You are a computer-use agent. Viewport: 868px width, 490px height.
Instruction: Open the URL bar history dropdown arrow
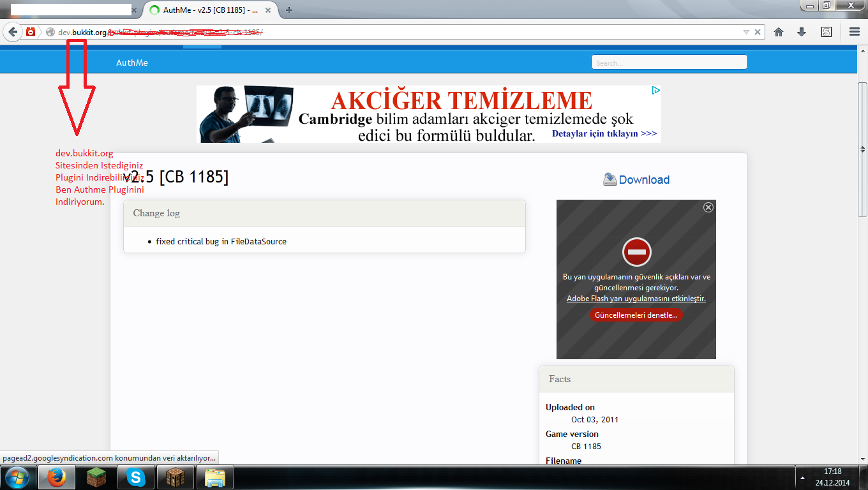pos(746,32)
